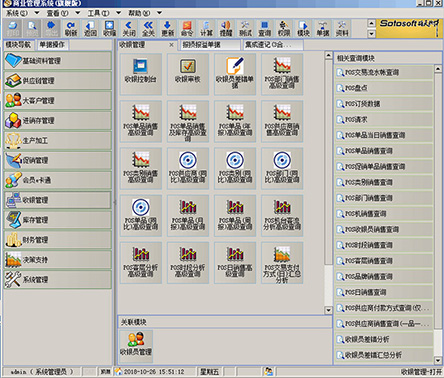Open POS类别(同比)高级查询 disc icon

point(235,169)
